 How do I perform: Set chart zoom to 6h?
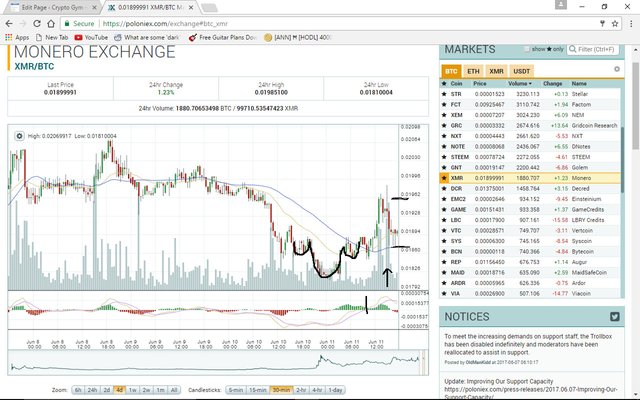(78, 390)
